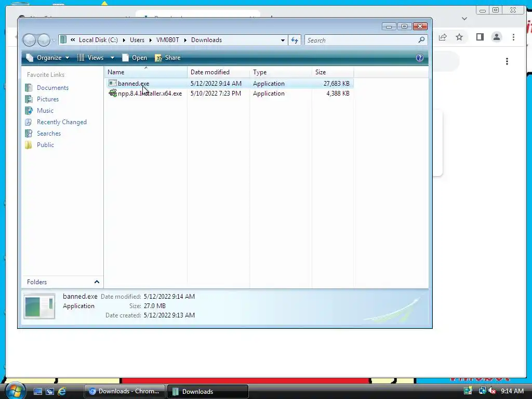Viewport: 532px width, 399px height.
Task: Click Switch between windows quick launch icon
Action: (49, 391)
